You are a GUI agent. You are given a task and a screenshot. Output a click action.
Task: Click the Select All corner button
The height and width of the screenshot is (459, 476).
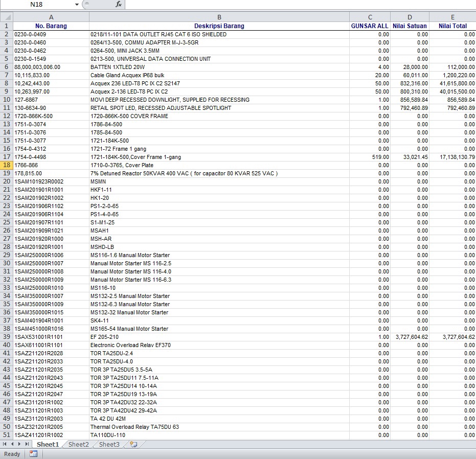tap(7, 17)
